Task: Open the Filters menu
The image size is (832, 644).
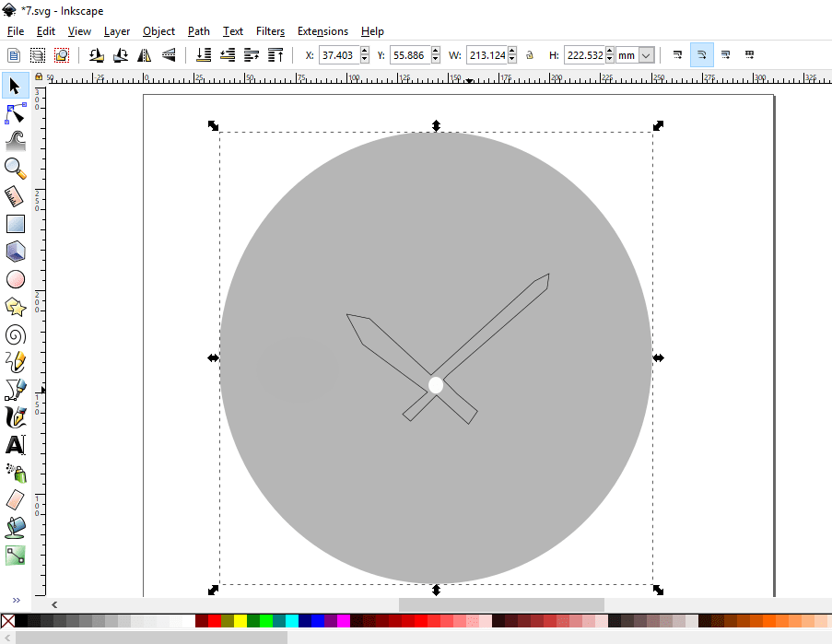Action: coord(270,31)
